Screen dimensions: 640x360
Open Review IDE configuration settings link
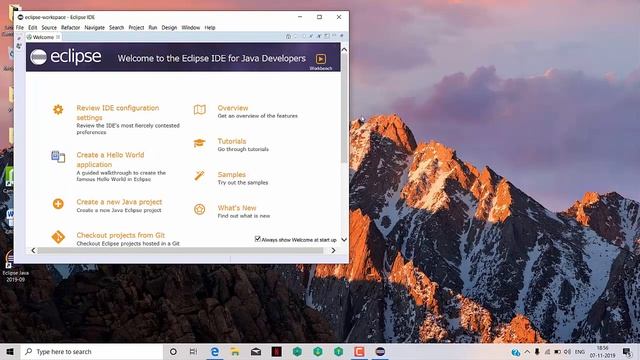[x=118, y=113]
